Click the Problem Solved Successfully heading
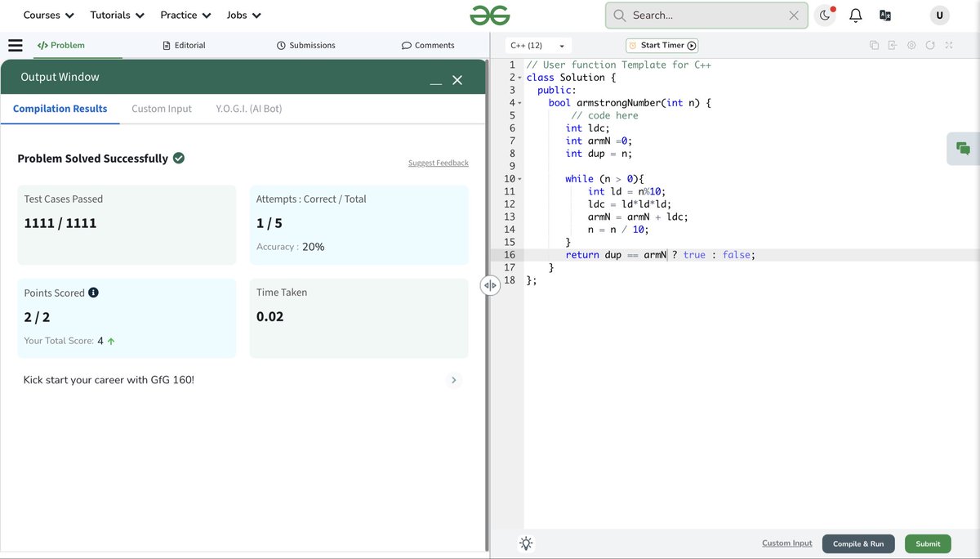The width and height of the screenshot is (980, 559). tap(92, 159)
